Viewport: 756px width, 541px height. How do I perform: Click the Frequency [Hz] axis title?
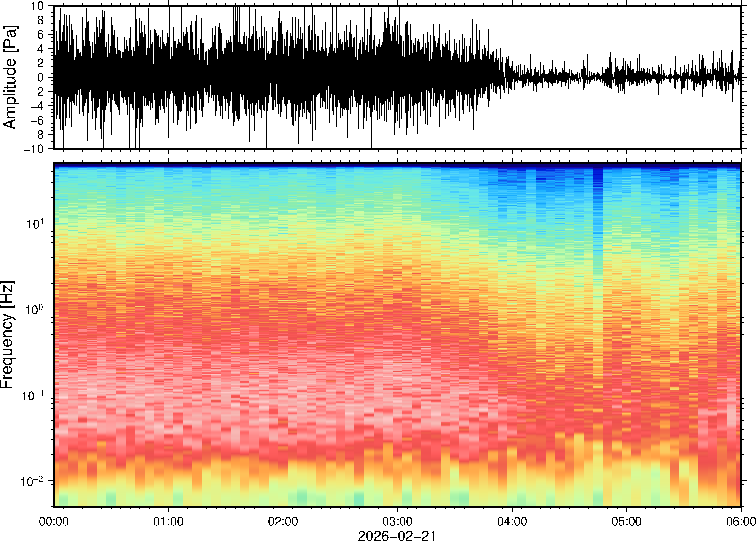7,334
